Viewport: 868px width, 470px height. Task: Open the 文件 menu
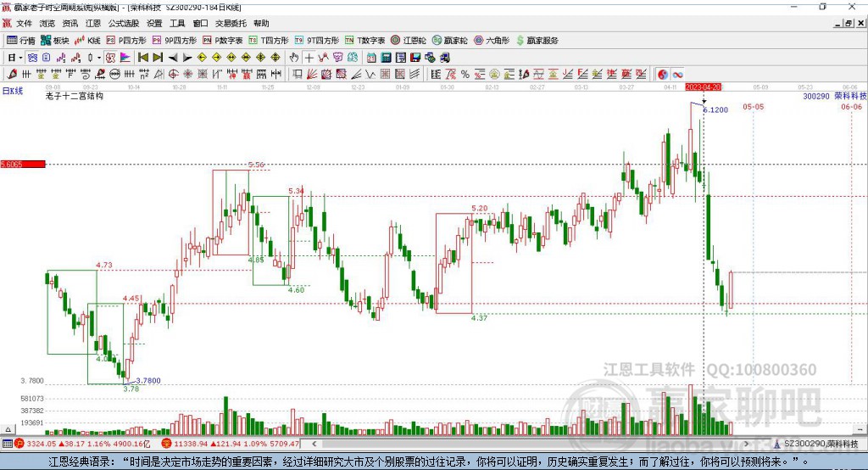(25, 23)
